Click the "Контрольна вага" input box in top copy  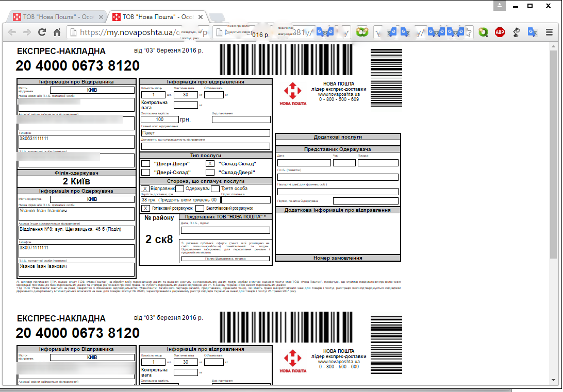click(x=186, y=105)
